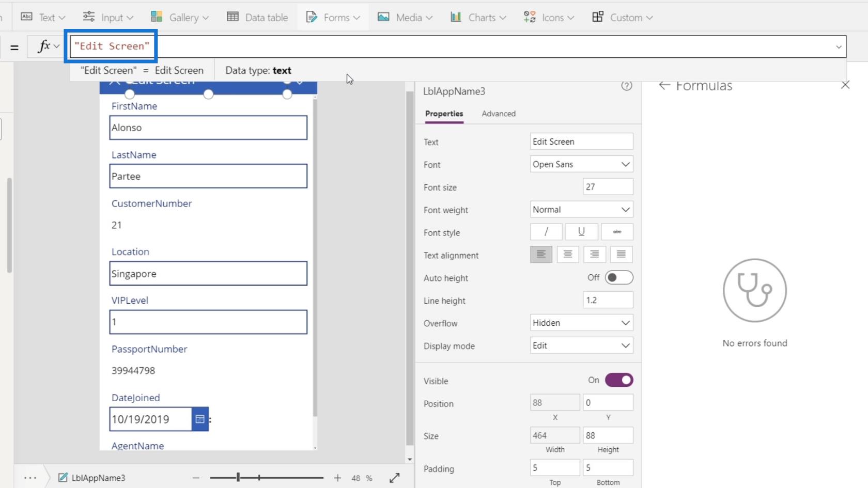Zoom in with the plus button
This screenshot has height=488, width=868.
pyautogui.click(x=337, y=478)
